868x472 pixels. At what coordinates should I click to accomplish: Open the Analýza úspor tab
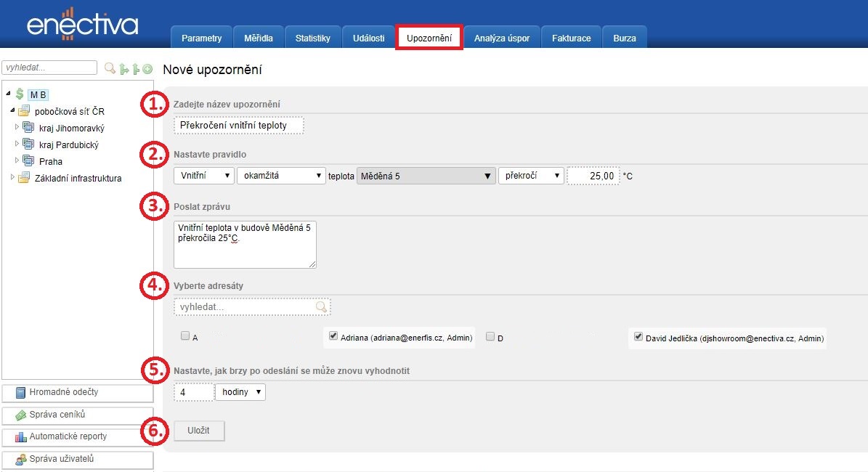pyautogui.click(x=501, y=38)
